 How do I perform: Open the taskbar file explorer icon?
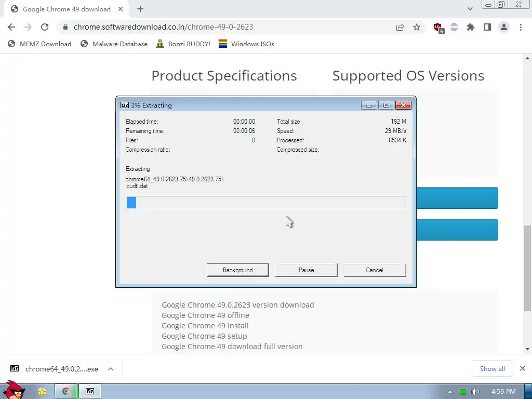pyautogui.click(x=42, y=392)
